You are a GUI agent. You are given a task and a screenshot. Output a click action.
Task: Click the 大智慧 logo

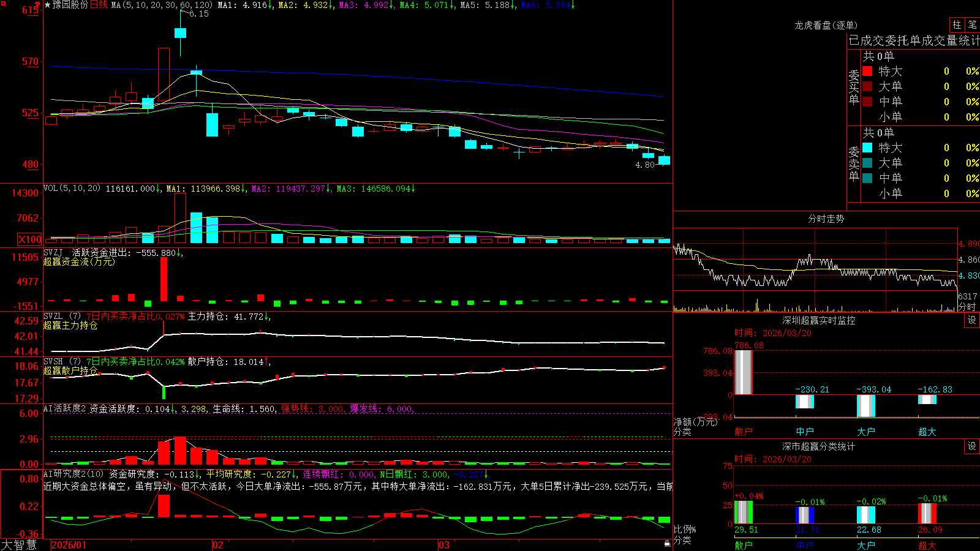click(19, 544)
